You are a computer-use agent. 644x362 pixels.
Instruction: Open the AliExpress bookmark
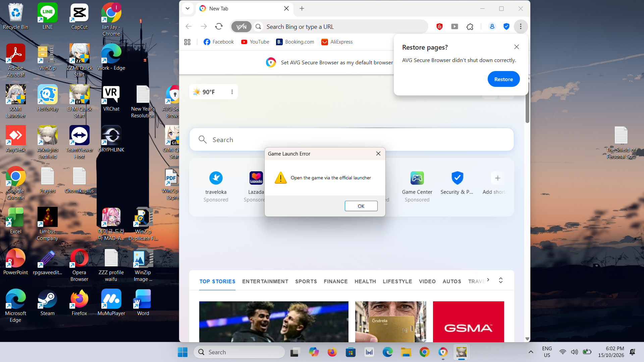337,42
